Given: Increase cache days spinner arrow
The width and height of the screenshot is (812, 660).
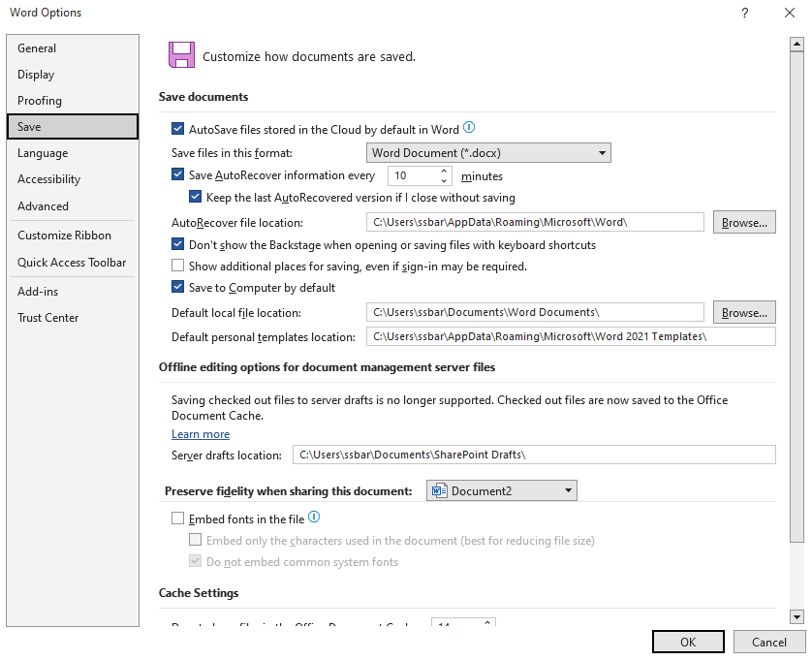Looking at the screenshot, I should point(487,622).
